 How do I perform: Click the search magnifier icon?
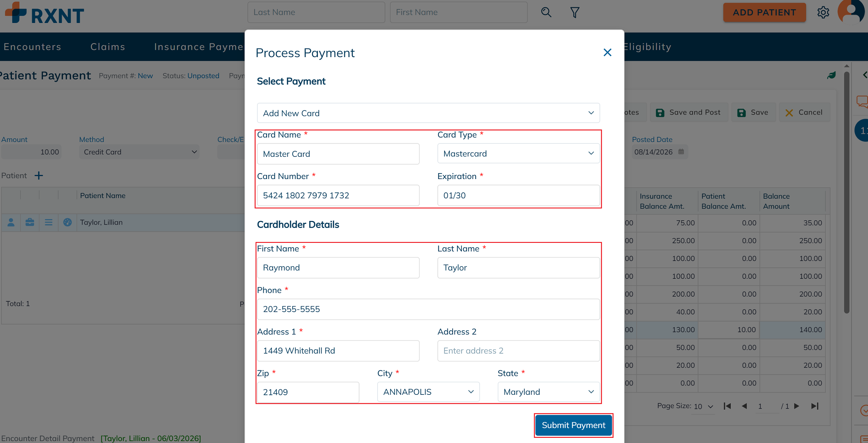pos(546,12)
